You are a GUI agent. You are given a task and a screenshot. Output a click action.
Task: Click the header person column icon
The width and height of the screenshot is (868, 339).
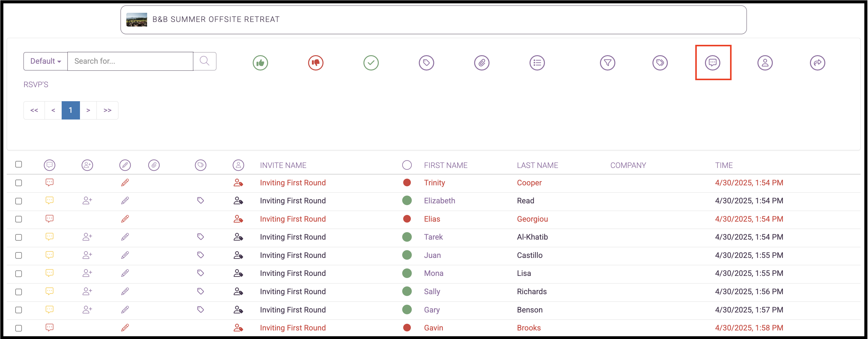tap(238, 165)
